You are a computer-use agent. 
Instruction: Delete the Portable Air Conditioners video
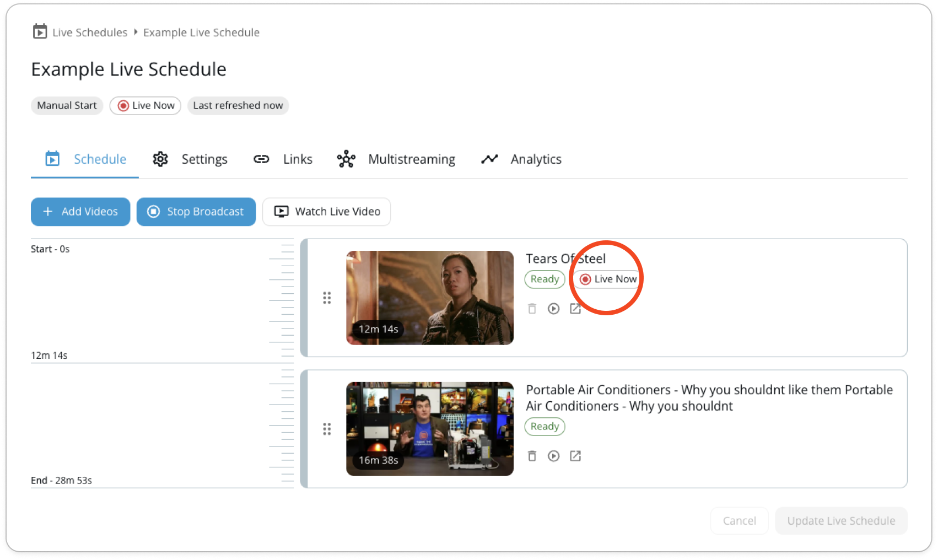coord(532,456)
